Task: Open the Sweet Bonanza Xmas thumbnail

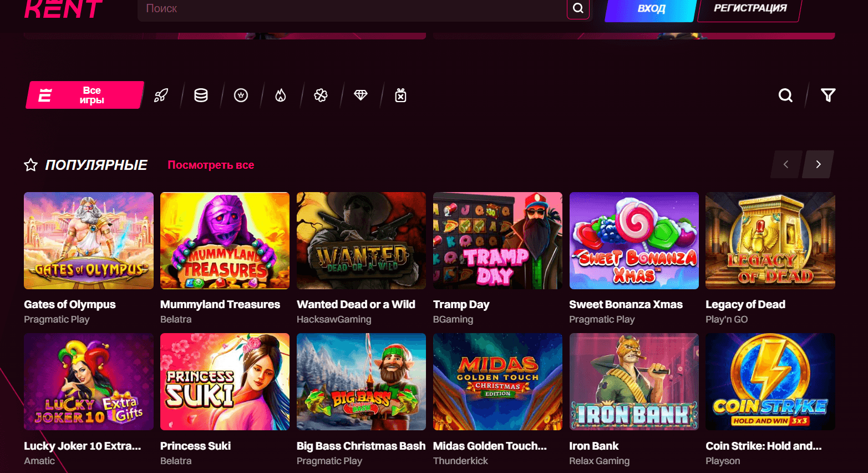Action: pos(634,240)
